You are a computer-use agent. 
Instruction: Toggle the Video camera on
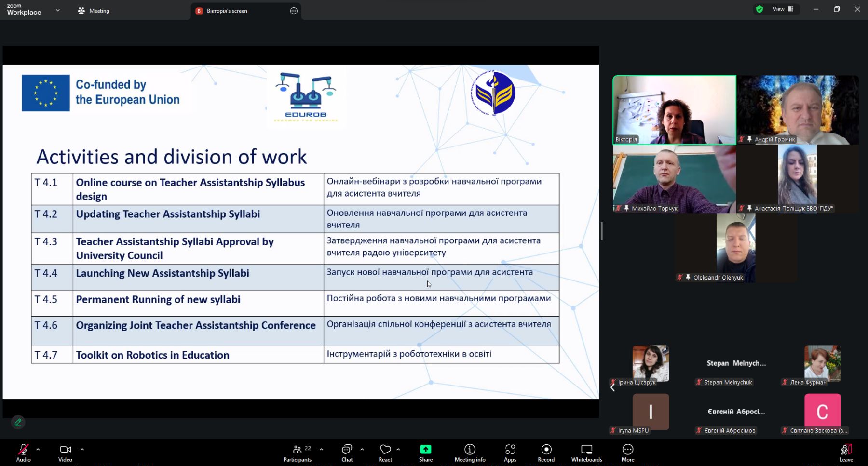tap(65, 453)
